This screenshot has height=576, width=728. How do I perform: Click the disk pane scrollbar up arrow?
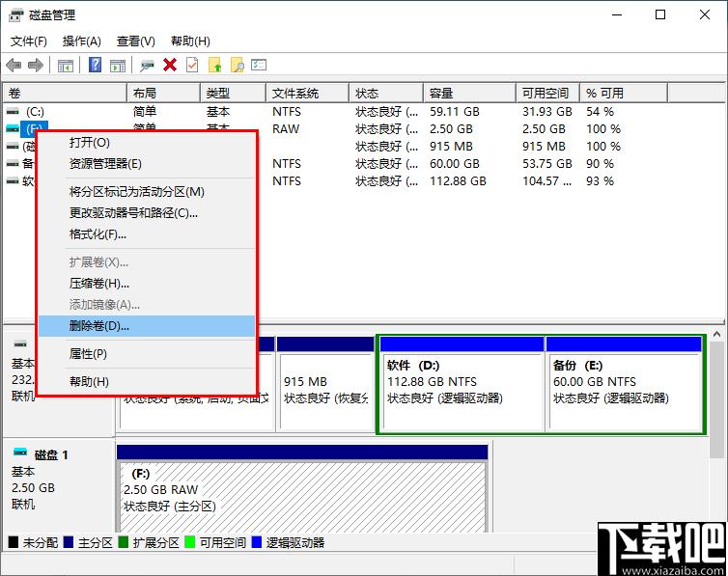click(716, 334)
